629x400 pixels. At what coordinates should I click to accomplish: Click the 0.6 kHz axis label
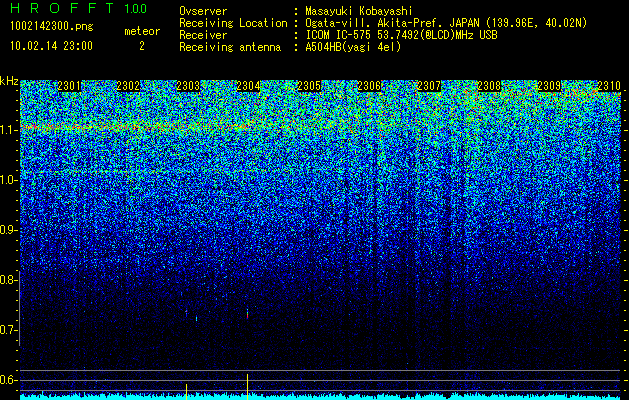click(x=8, y=380)
